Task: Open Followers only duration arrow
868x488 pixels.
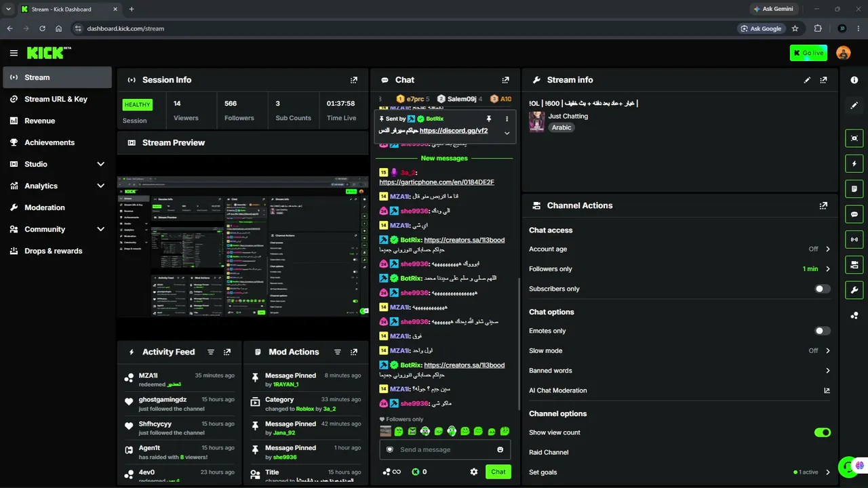Action: [x=828, y=269]
